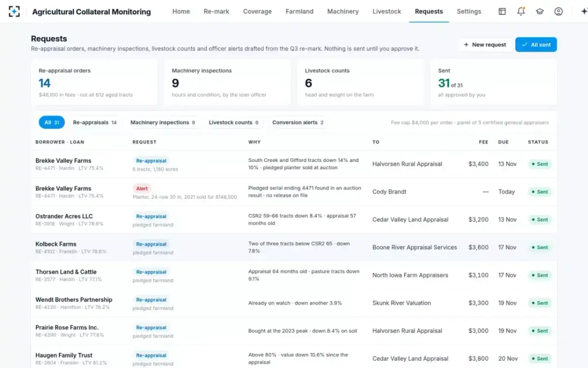Click the Due column header

[x=503, y=142]
